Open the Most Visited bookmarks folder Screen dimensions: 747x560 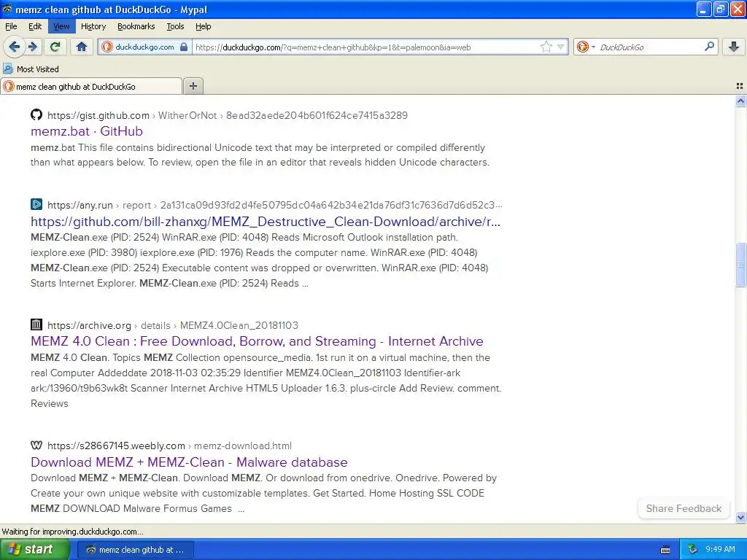pyautogui.click(x=31, y=69)
